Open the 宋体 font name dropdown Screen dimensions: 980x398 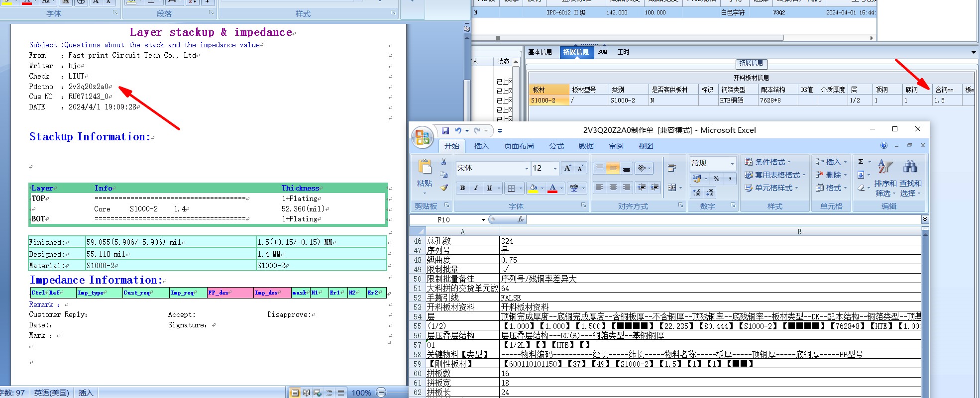click(527, 169)
